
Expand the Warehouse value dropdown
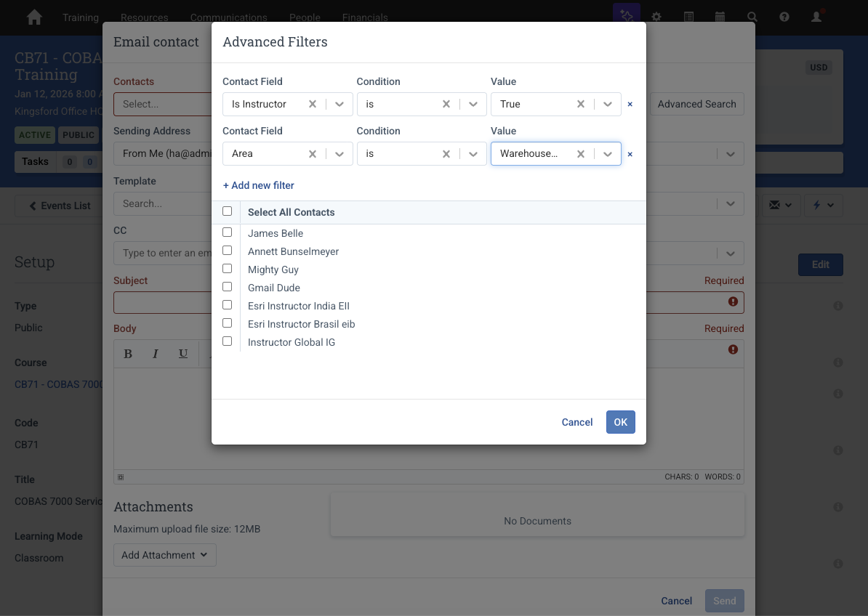click(608, 154)
